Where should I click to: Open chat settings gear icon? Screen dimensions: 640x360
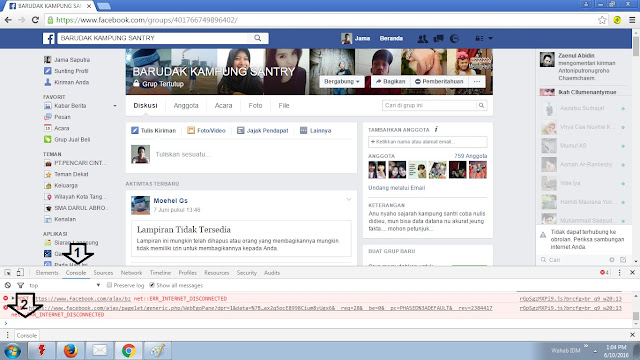pyautogui.click(x=611, y=260)
